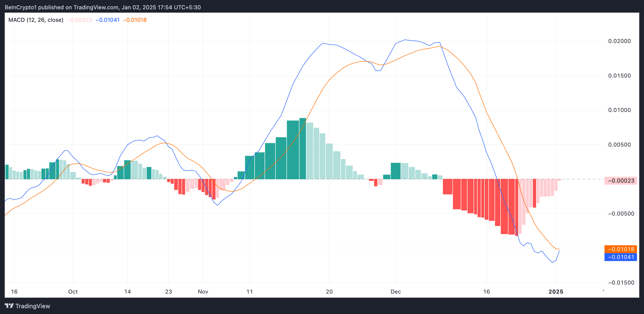Click the blue -0.01041 price tag on axis
The image size is (644, 314).
[621, 257]
